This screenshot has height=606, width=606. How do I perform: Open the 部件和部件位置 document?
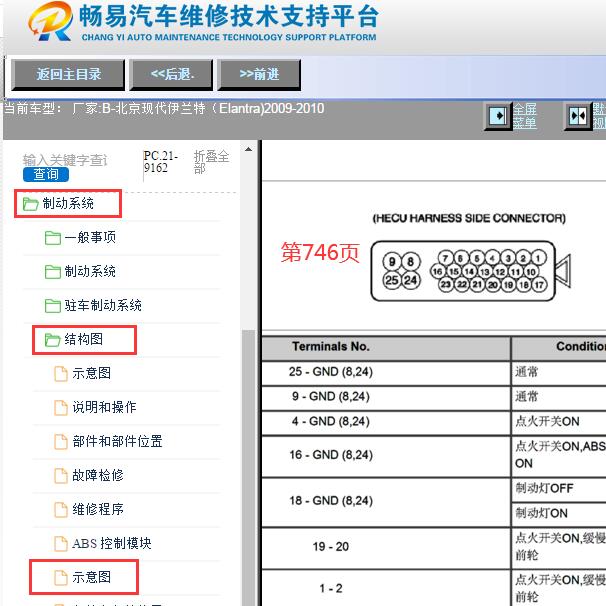(x=117, y=441)
